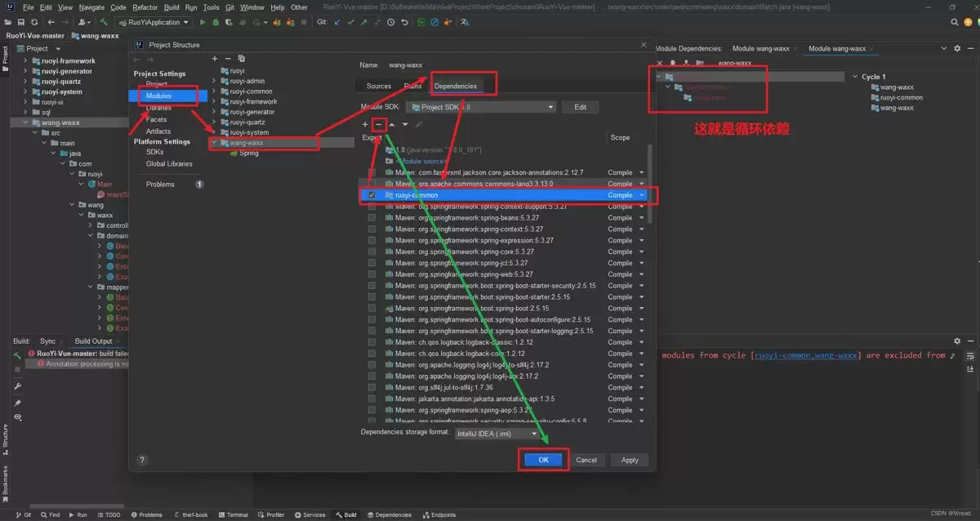Click the pin icon in Build panel
The height and width of the screenshot is (521, 980).
click(17, 403)
